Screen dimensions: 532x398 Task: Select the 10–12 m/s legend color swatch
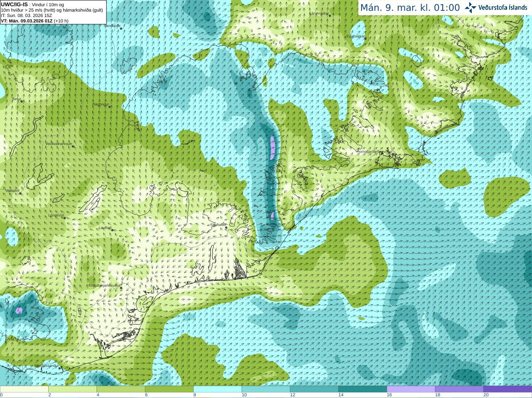point(266,389)
